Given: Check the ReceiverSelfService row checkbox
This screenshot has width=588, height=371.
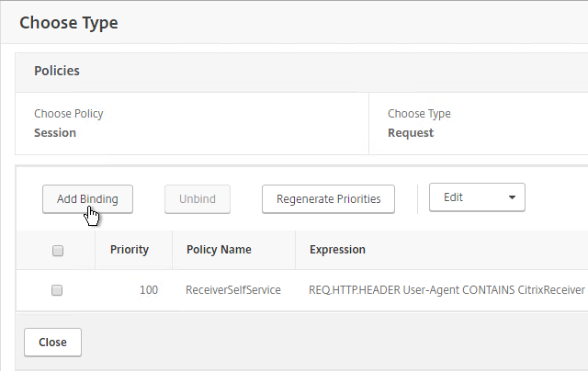Looking at the screenshot, I should [57, 290].
